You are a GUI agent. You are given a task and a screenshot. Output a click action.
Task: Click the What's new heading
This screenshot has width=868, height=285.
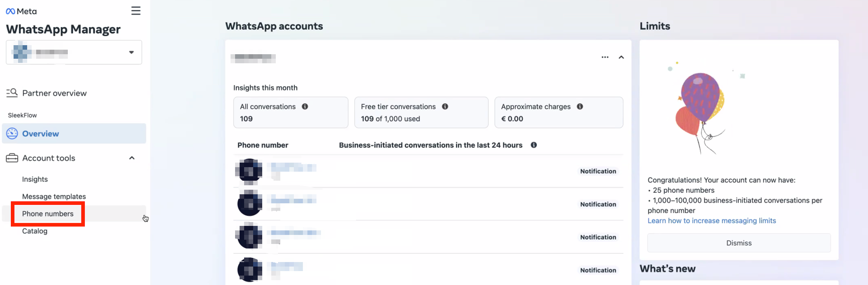pyautogui.click(x=668, y=268)
